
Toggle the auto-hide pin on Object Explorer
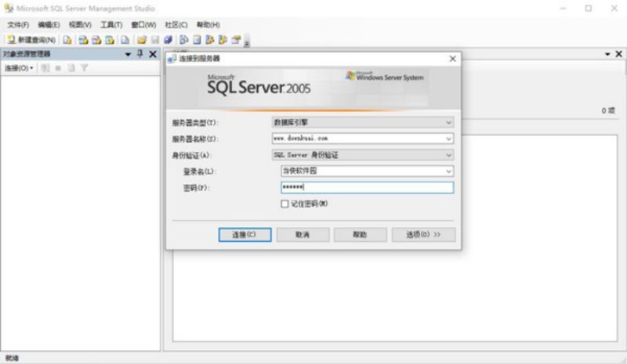(140, 53)
